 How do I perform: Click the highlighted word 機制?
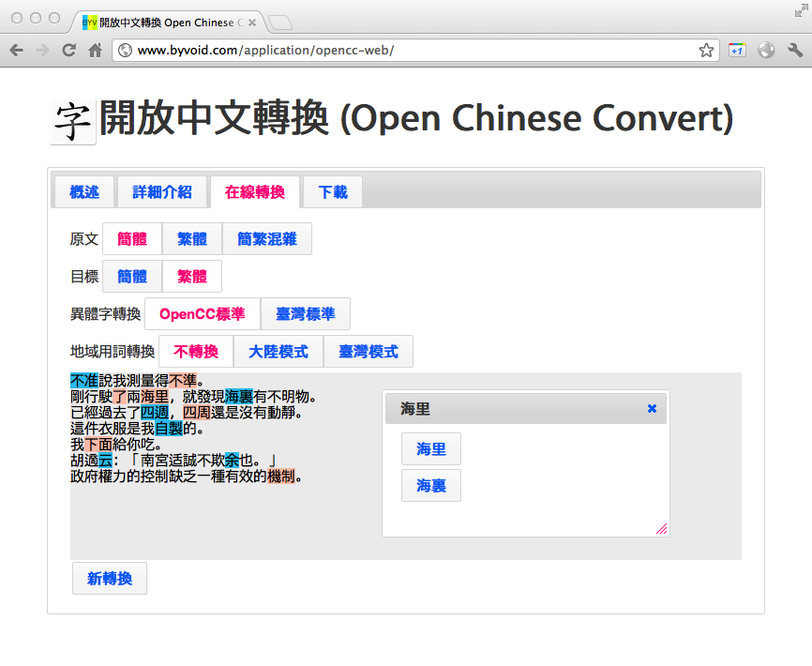click(281, 476)
